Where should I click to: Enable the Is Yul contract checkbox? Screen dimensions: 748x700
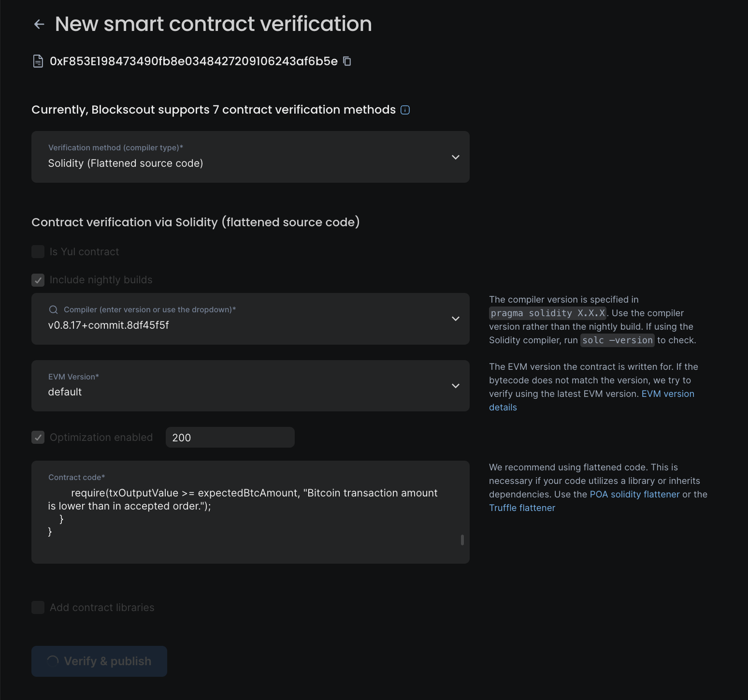click(38, 251)
